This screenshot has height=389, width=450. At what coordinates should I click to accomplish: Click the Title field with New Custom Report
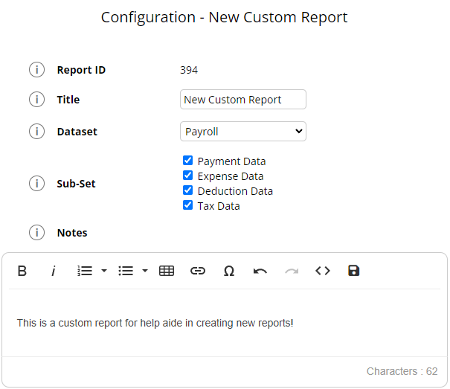click(243, 99)
